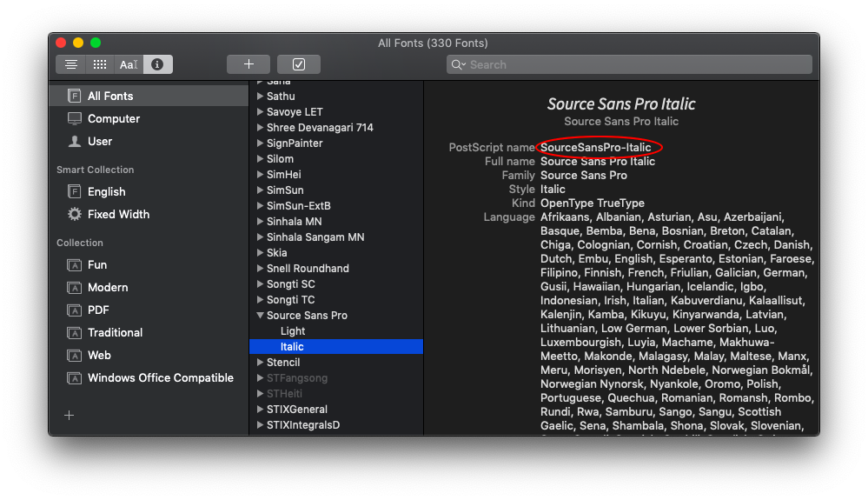Open the Windows Office Compatible collection
This screenshot has width=868, height=500.
[x=160, y=377]
